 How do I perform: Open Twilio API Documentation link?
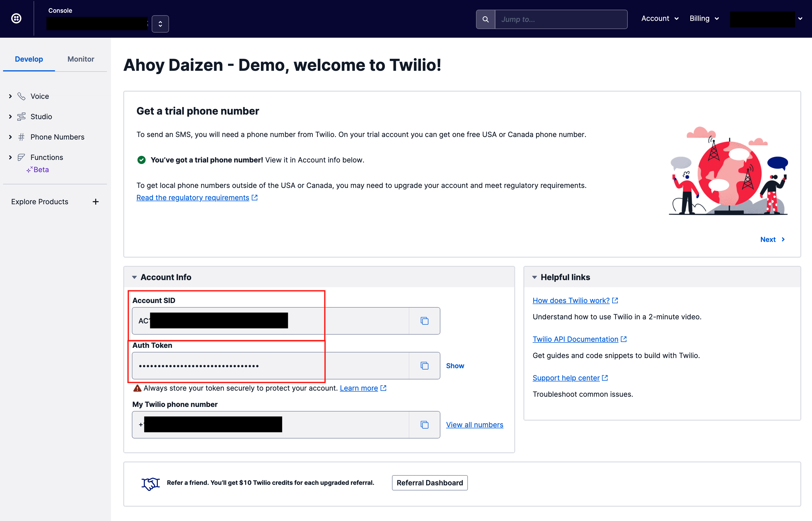(575, 339)
